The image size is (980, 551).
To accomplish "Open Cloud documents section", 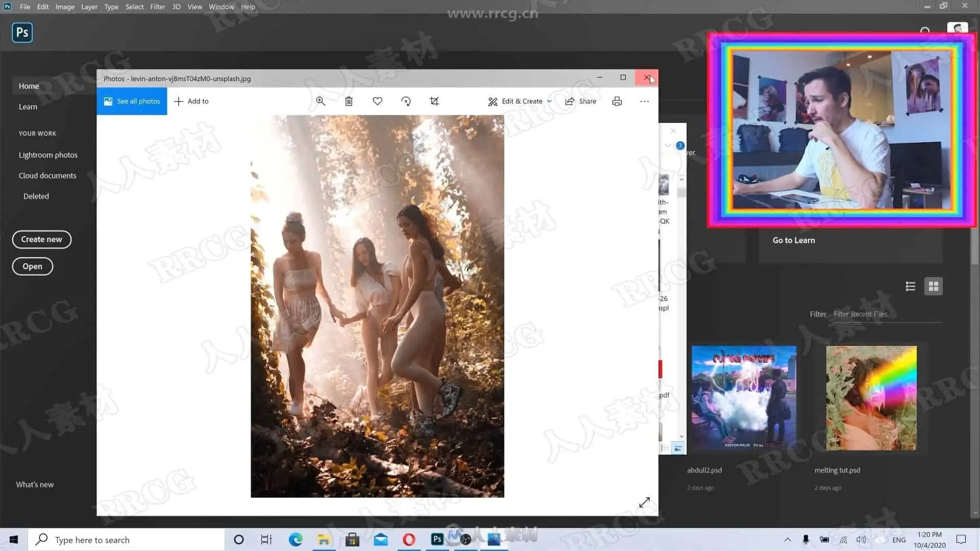I will point(47,176).
